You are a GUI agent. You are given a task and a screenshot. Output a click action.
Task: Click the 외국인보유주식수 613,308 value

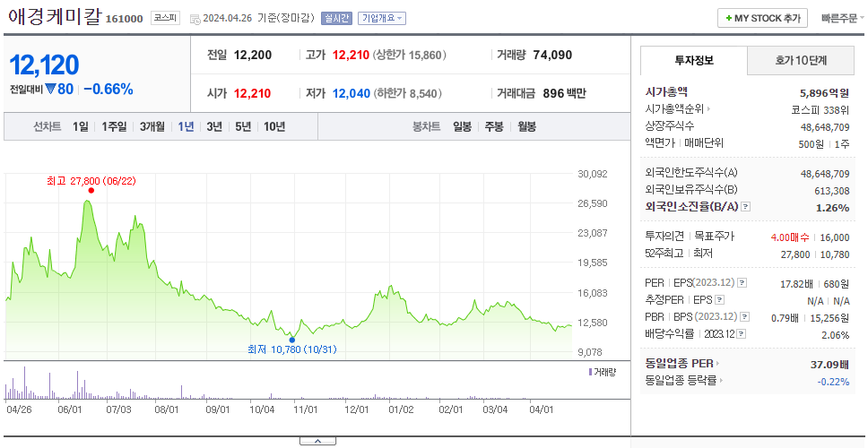pos(830,192)
